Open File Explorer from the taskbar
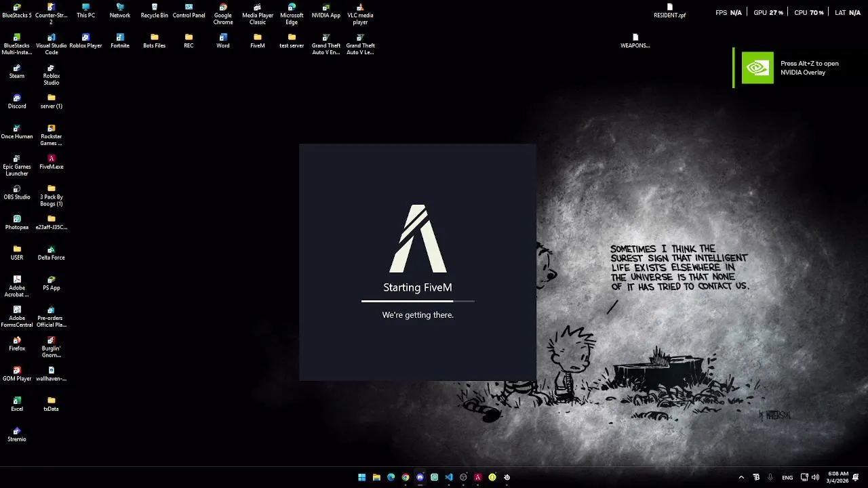The width and height of the screenshot is (868, 488). (x=376, y=477)
